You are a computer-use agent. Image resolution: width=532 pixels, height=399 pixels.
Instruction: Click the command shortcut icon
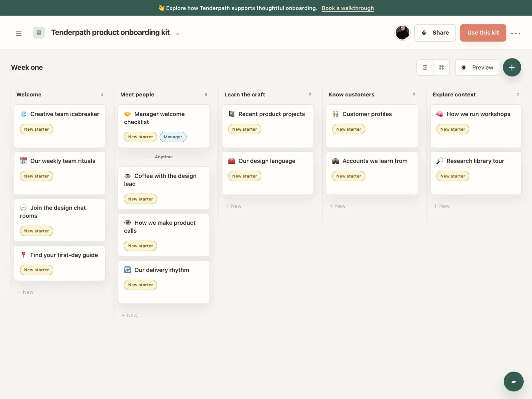coord(441,67)
